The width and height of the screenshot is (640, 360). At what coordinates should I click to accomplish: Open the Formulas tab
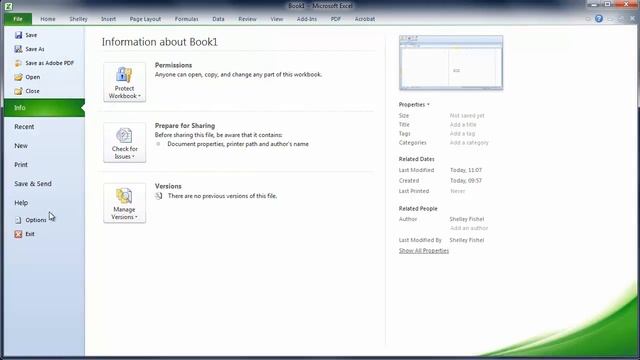click(187, 19)
